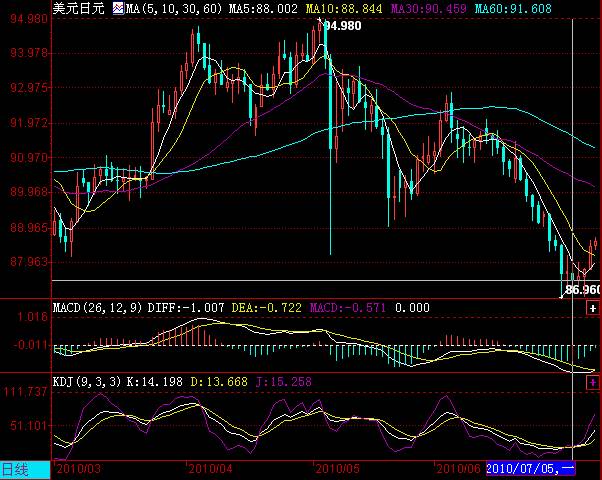Click the 94.980 high price marker

(342, 26)
